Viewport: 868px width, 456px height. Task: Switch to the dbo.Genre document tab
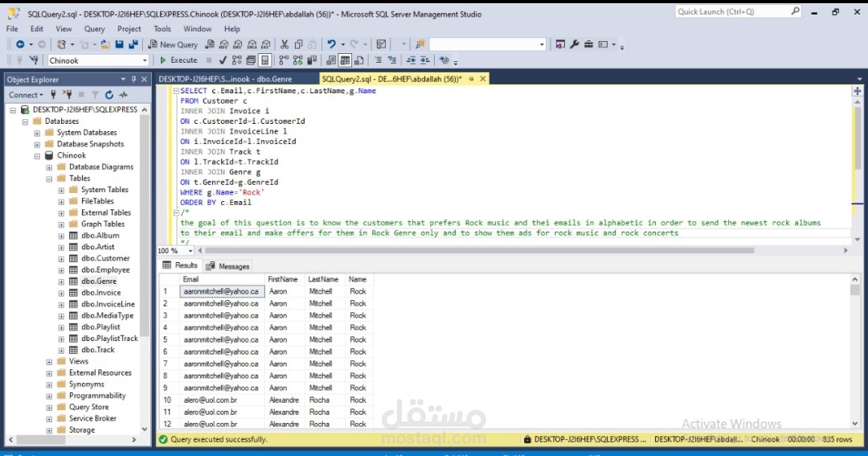(225, 80)
